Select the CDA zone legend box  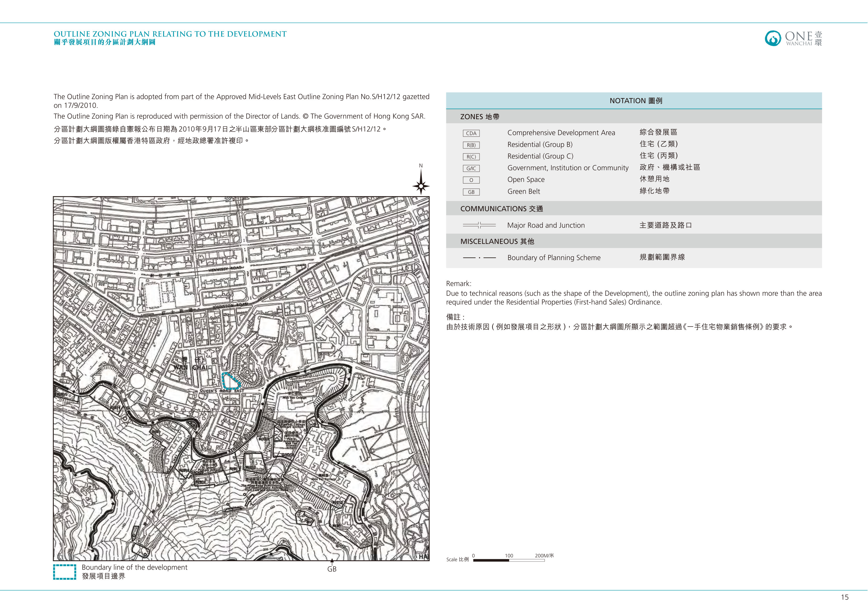(471, 133)
